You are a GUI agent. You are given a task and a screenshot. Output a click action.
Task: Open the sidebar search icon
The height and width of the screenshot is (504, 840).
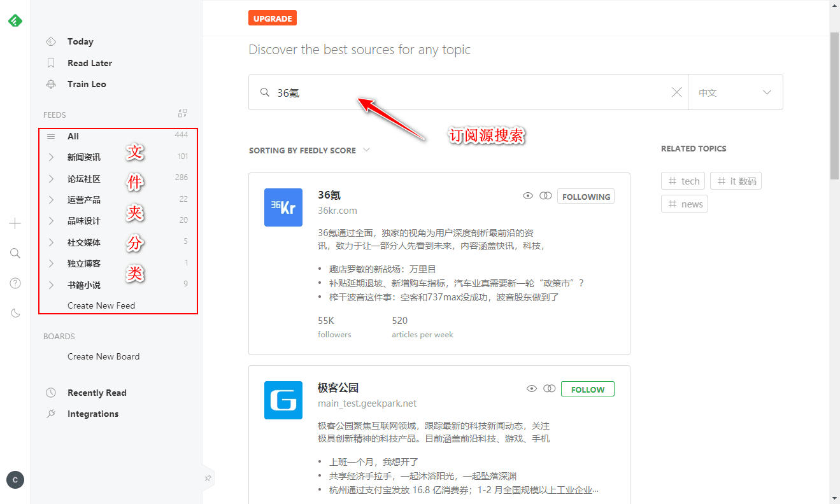[15, 253]
